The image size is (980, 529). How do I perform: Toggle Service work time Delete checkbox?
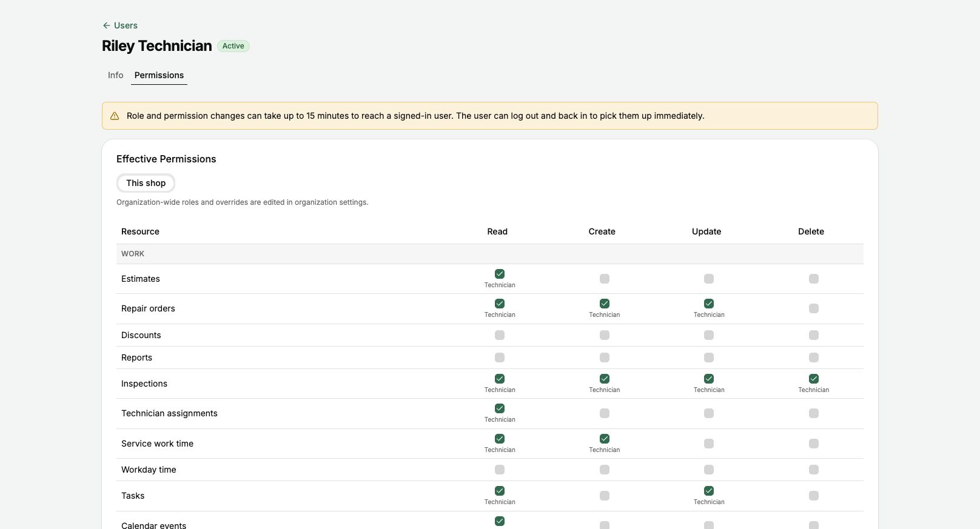coord(814,444)
